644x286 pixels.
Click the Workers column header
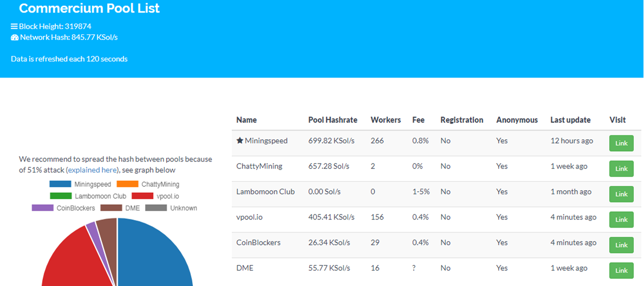386,120
